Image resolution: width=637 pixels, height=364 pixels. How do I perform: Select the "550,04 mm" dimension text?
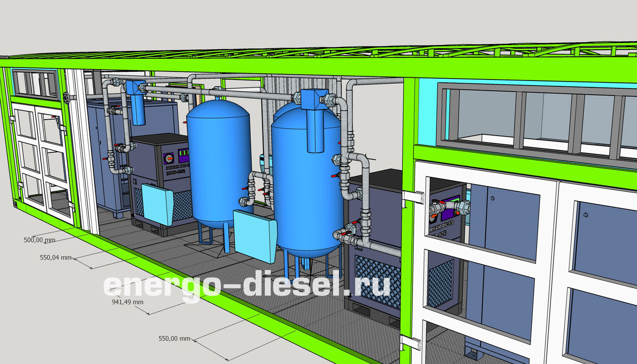[x=56, y=258]
